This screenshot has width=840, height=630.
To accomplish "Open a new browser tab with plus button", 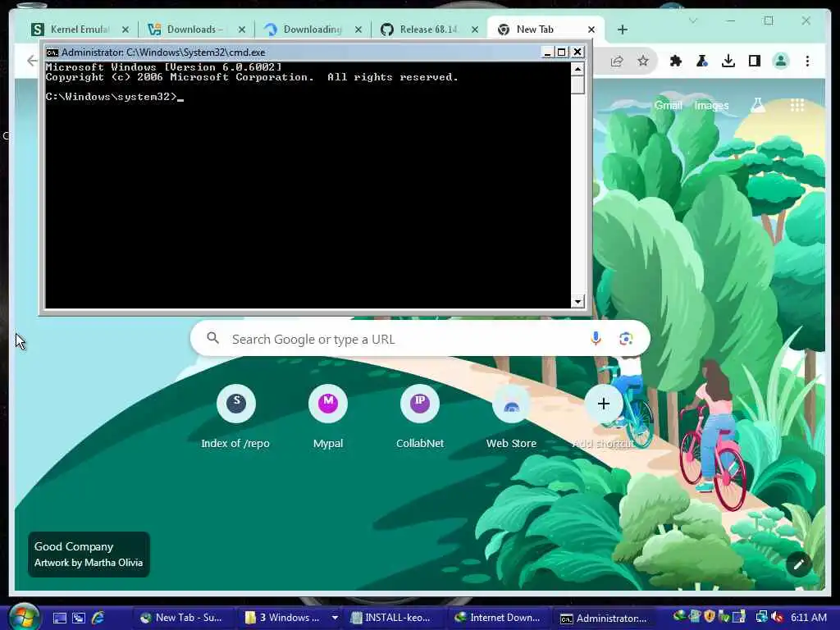I will click(x=622, y=30).
